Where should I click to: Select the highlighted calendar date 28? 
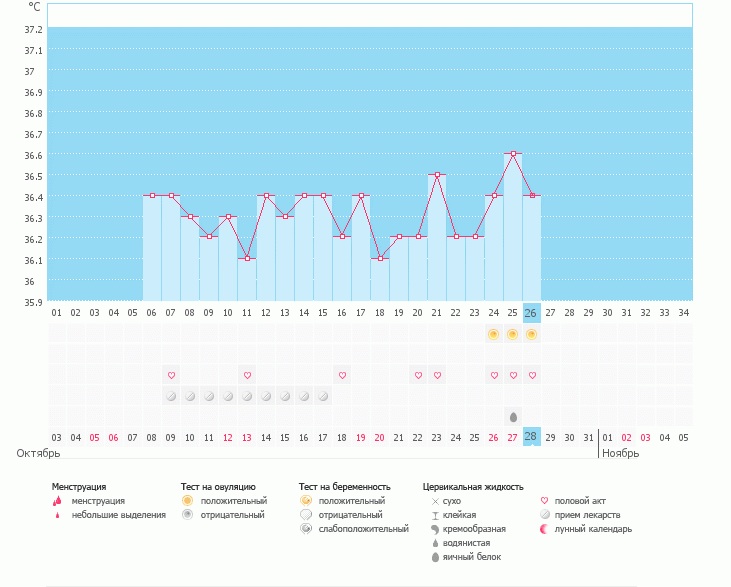point(531,437)
